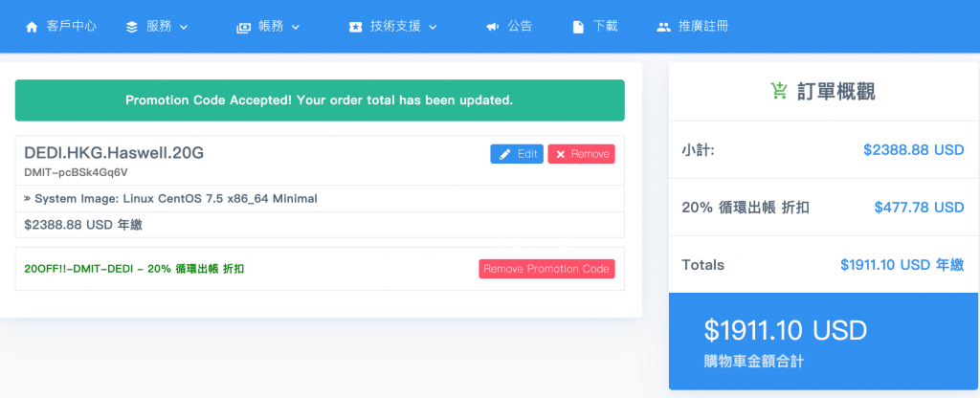Click the 20% 循環出帳 折扣 summary label
This screenshot has width=980, height=398.
746,208
